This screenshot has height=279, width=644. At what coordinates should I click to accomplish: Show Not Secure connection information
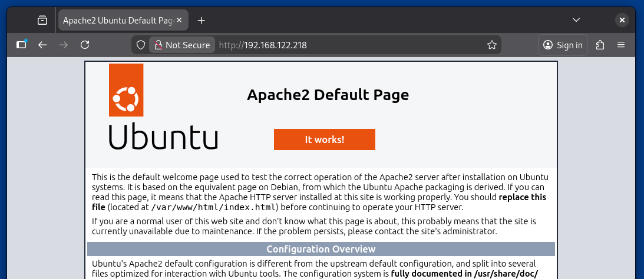182,45
